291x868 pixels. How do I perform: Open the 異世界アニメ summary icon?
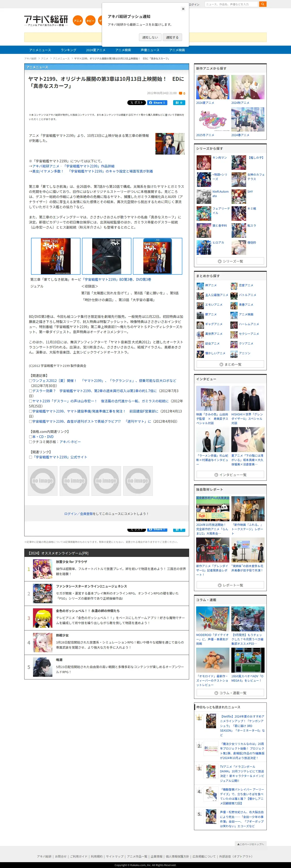[x=200, y=335]
